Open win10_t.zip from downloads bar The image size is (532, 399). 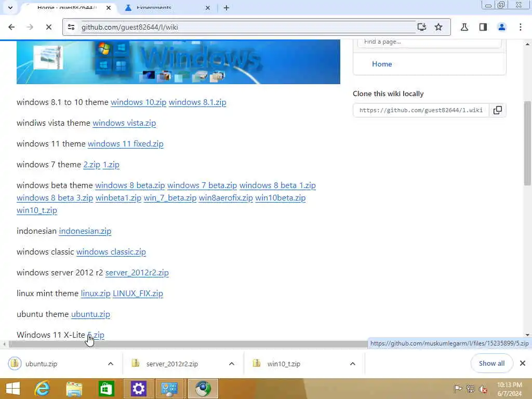tap(277, 364)
